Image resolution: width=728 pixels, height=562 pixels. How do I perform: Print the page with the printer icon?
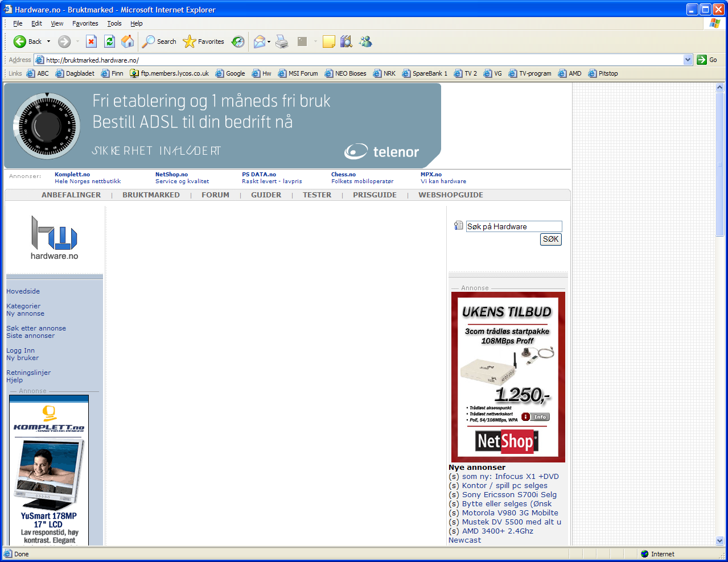[x=282, y=42]
